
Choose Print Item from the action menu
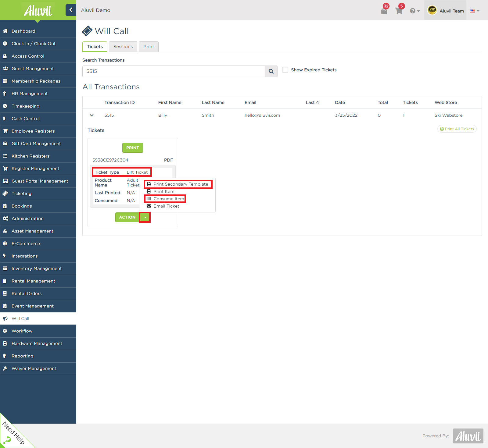160,191
